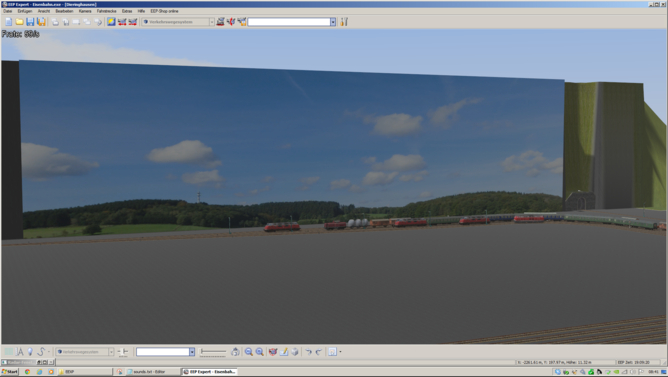
Task: Expand the Verkehrswegesystem dropdown in top toolbar
Action: click(212, 22)
